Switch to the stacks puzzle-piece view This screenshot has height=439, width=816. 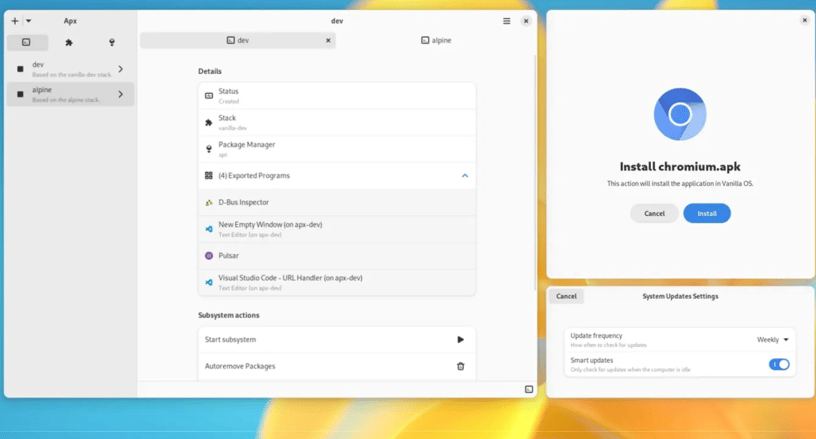point(69,43)
